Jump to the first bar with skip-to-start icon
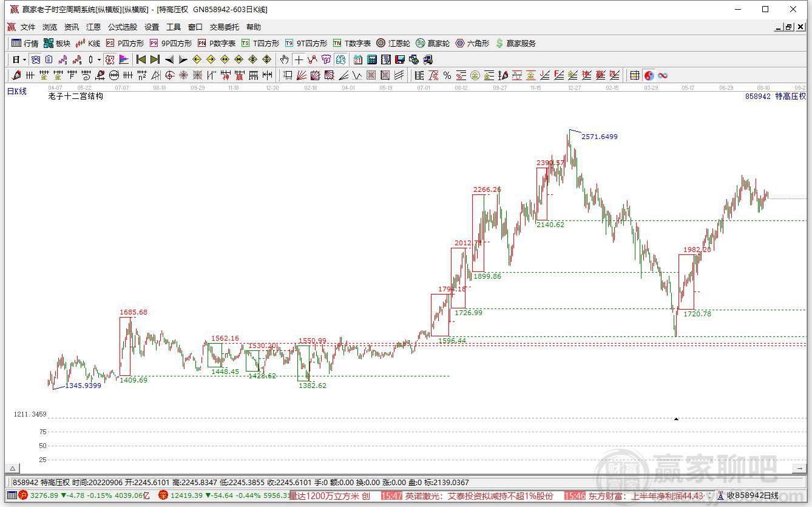 pyautogui.click(x=141, y=60)
